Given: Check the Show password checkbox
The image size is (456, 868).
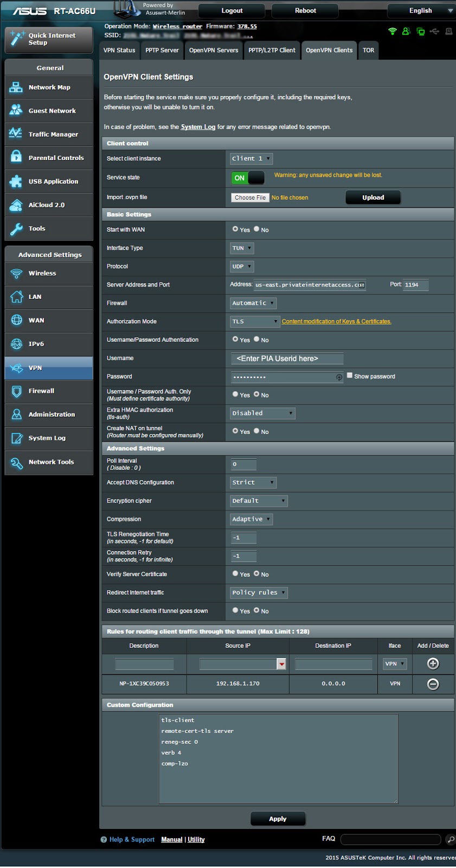Looking at the screenshot, I should tap(350, 375).
